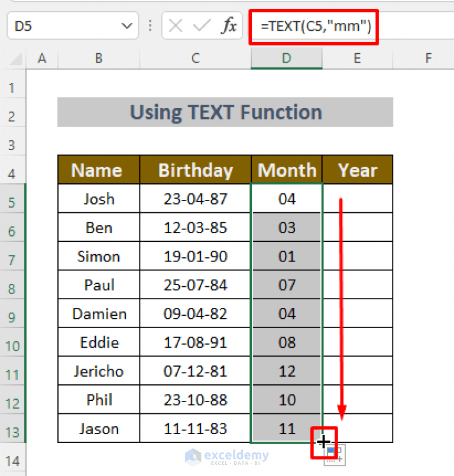Click the 'Month' header cell
Image resolution: width=454 pixels, height=476 pixels.
click(x=287, y=170)
